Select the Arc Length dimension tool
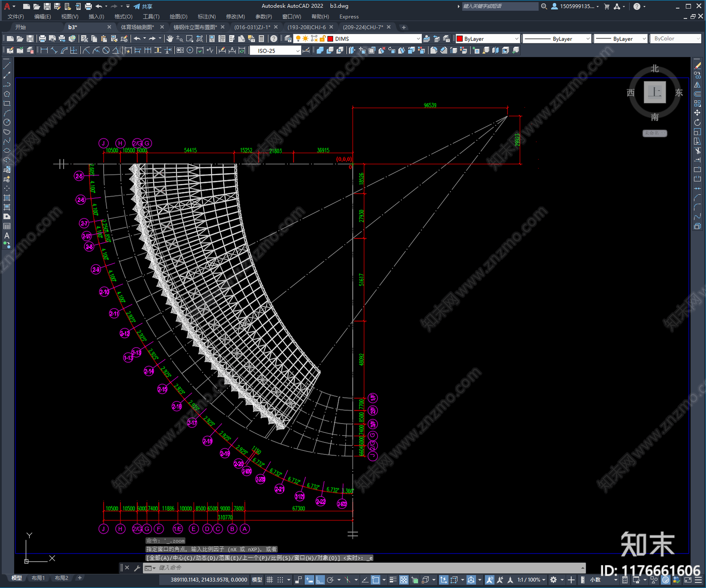 [x=64, y=50]
